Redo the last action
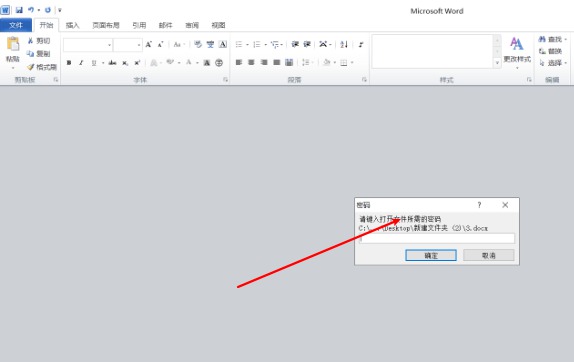The height and width of the screenshot is (362, 574). click(x=48, y=10)
